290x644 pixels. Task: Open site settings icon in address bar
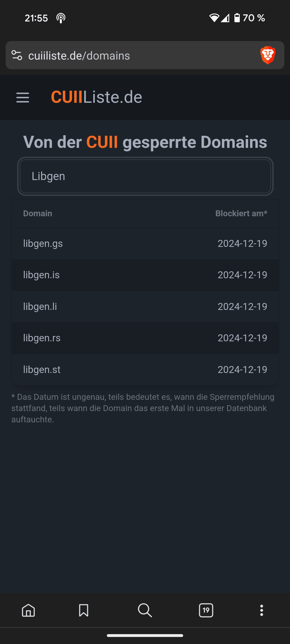17,55
